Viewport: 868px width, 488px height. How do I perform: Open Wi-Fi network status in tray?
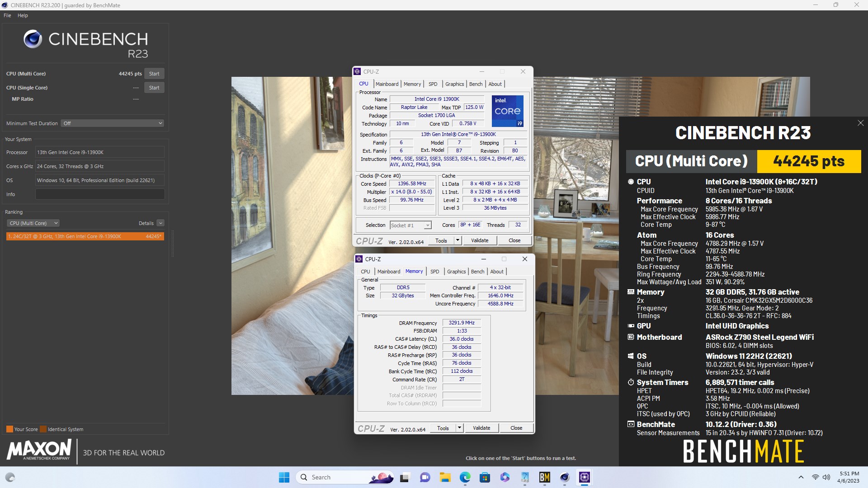coord(815,477)
